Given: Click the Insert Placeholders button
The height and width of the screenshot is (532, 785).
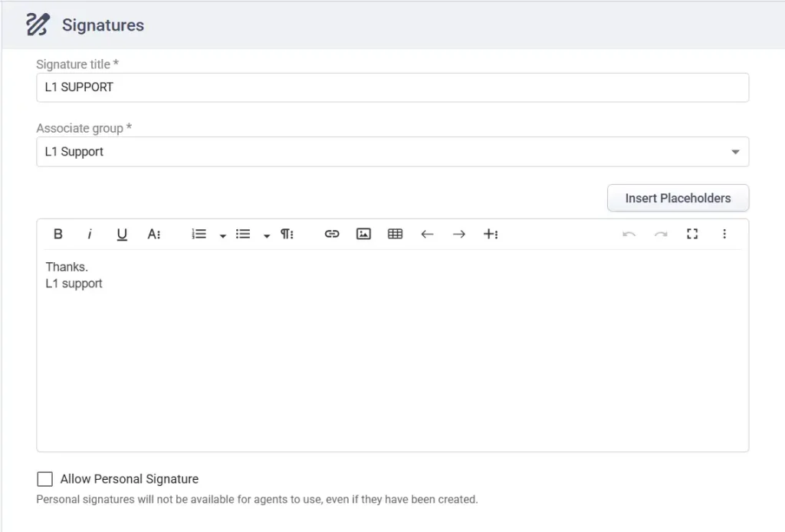Looking at the screenshot, I should pos(678,199).
